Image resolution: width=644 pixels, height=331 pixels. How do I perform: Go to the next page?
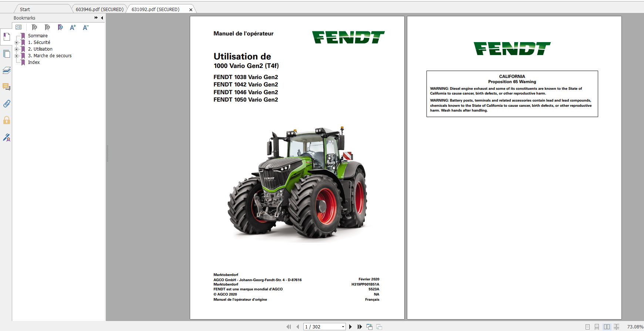coord(350,327)
